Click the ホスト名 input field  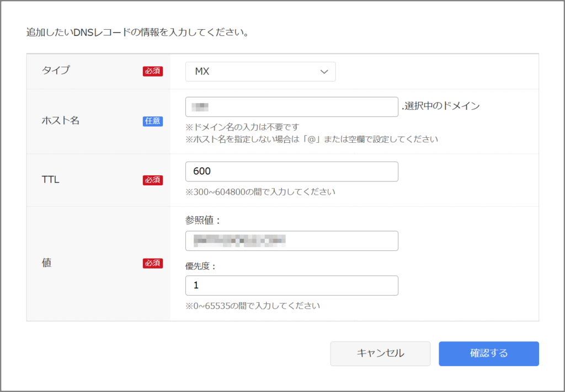(x=291, y=107)
